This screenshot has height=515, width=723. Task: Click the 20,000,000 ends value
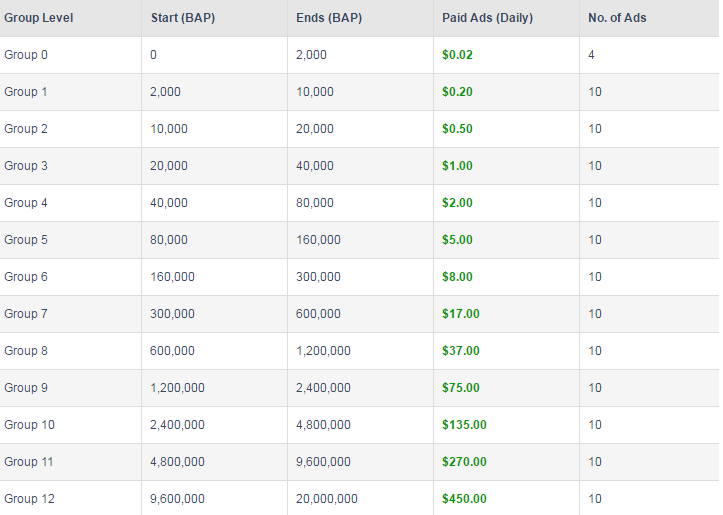(x=326, y=499)
